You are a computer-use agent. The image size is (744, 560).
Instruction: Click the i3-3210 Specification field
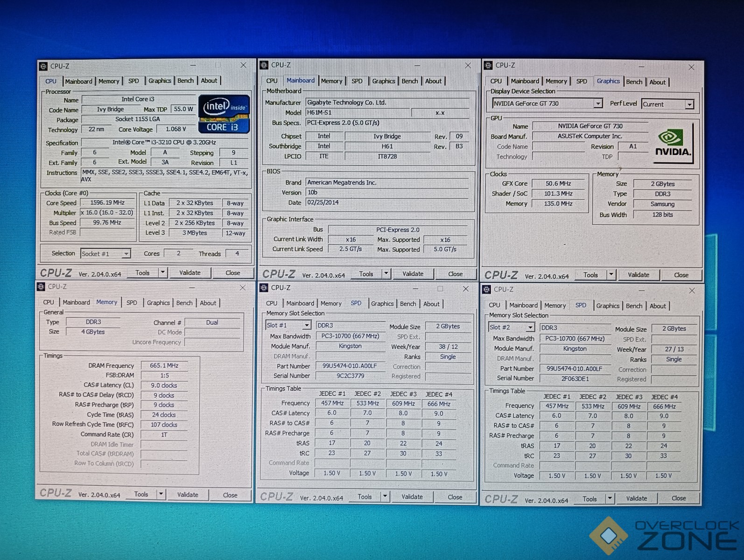pyautogui.click(x=164, y=142)
